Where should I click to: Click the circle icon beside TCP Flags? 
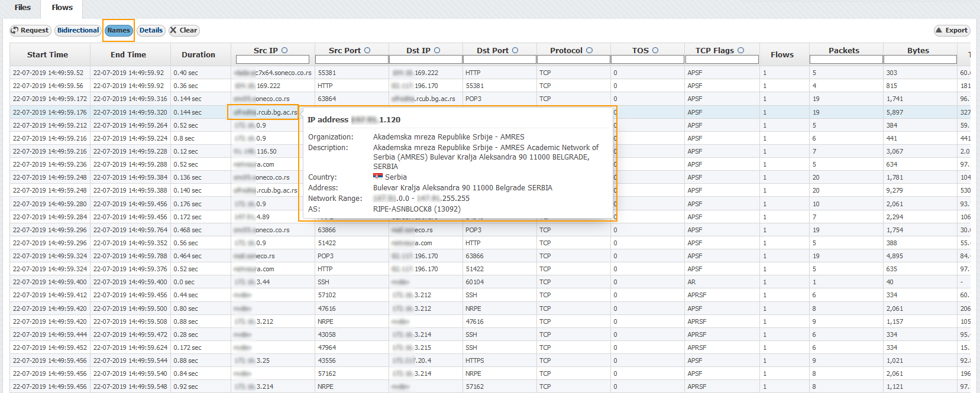click(740, 50)
